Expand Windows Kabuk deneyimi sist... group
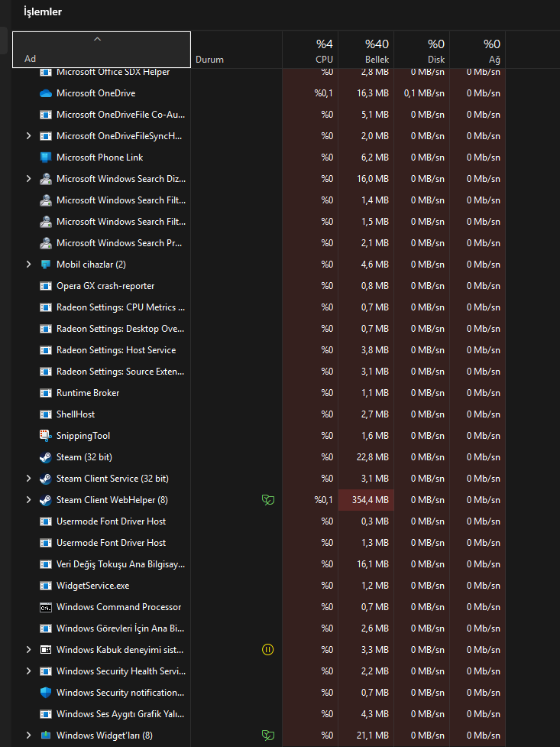The image size is (560, 747). (x=28, y=650)
